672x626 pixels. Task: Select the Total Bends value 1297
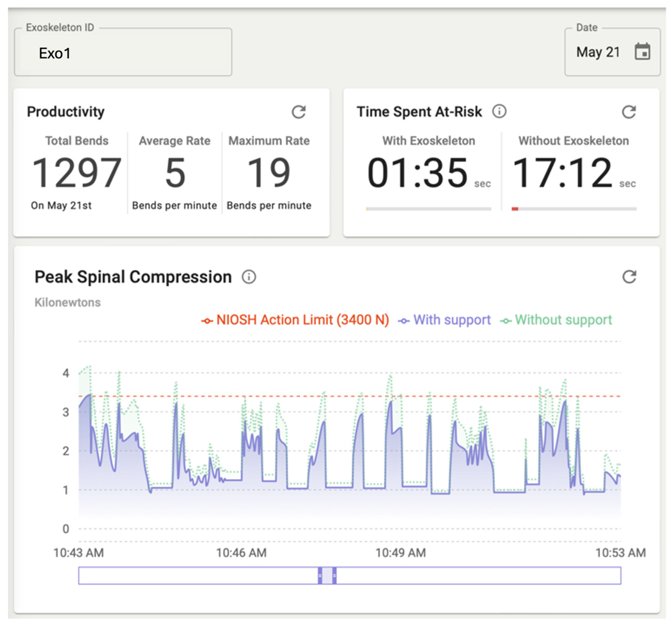pos(77,173)
